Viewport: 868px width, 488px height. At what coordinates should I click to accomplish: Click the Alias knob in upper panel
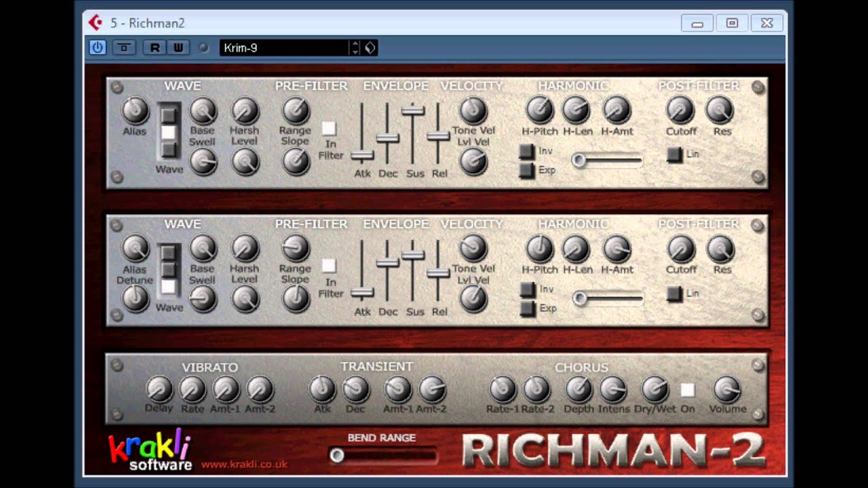coord(135,110)
